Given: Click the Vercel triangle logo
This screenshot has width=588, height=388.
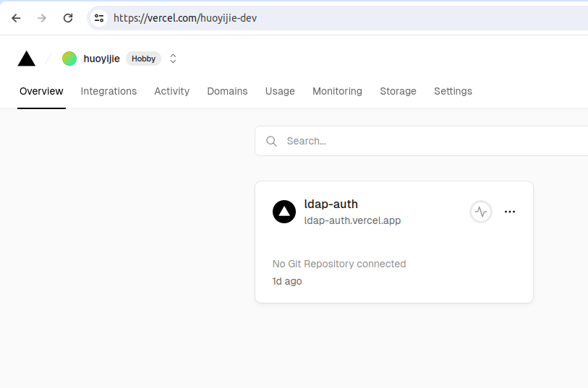Looking at the screenshot, I should (x=27, y=59).
